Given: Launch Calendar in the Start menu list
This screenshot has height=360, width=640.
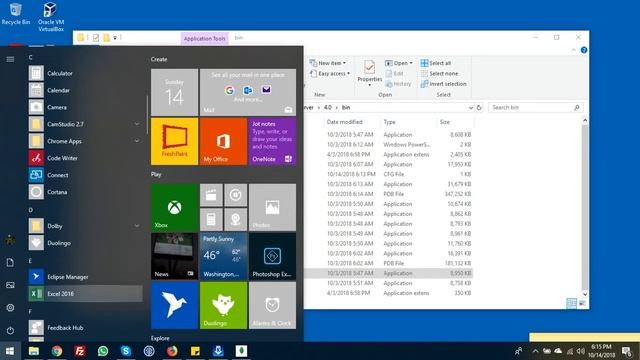Looking at the screenshot, I should [85, 90].
